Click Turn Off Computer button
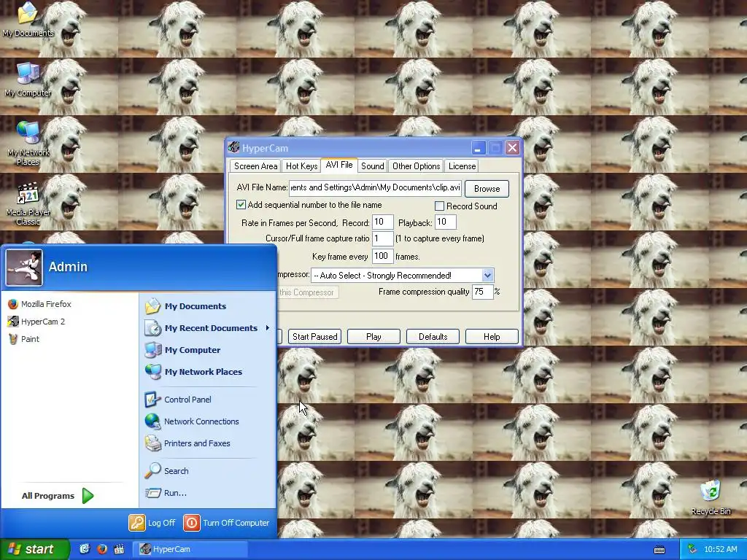The width and height of the screenshot is (747, 560). [x=227, y=523]
